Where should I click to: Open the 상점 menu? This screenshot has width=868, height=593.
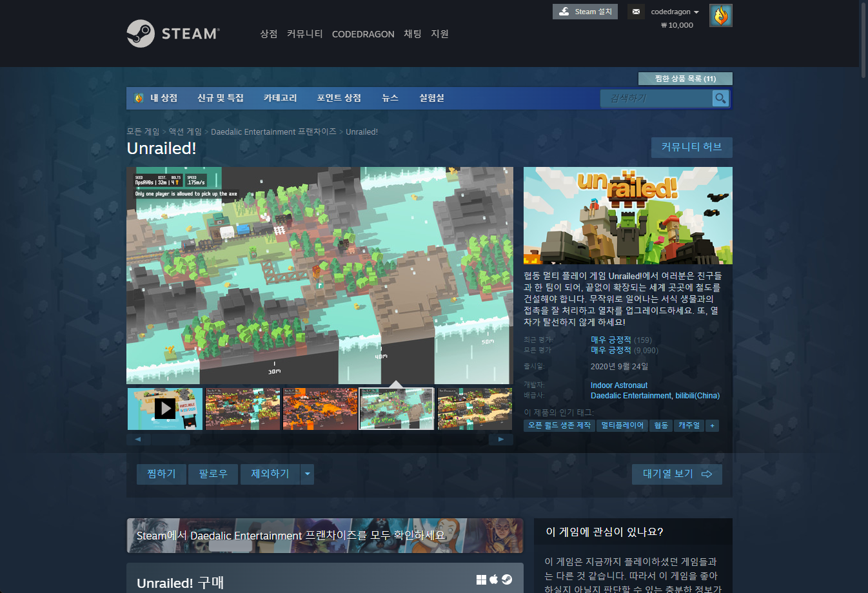269,34
